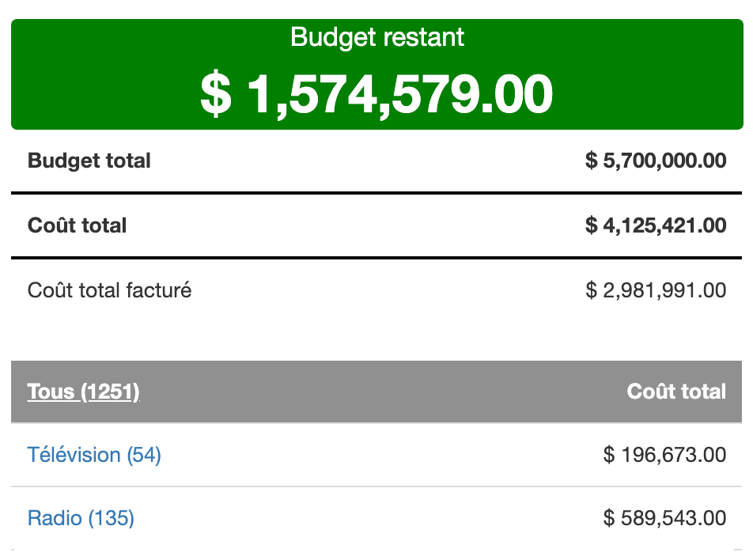
Task: Open Télévision to view its 54 items
Action: 94,455
